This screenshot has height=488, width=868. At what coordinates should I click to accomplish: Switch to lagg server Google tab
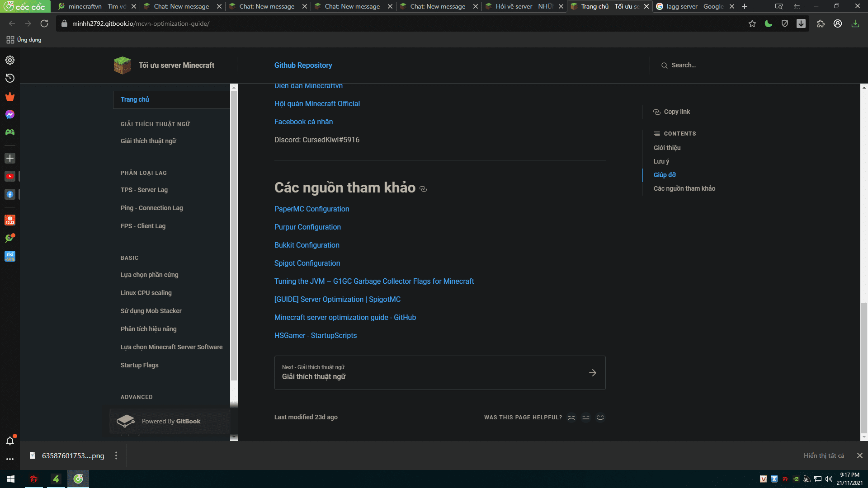click(694, 6)
